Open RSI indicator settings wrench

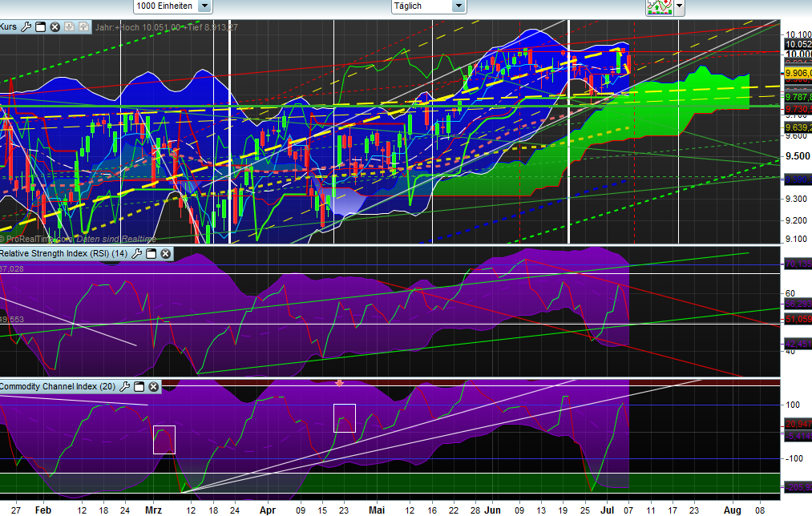click(137, 254)
